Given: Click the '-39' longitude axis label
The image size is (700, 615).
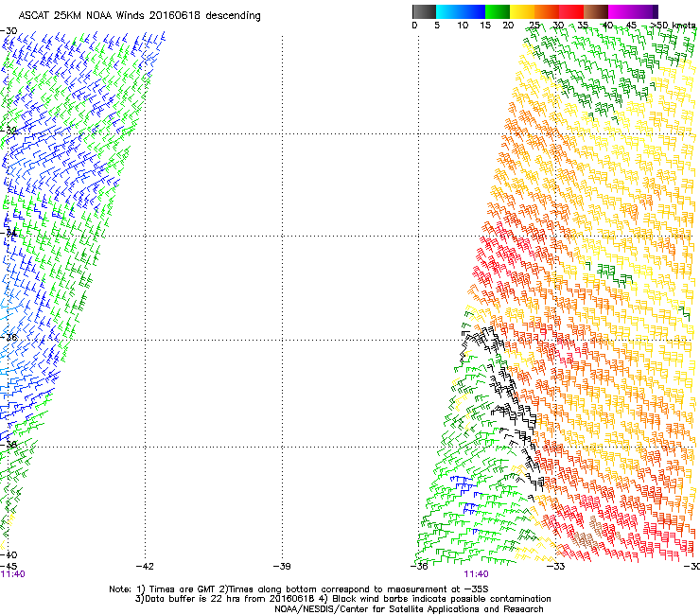Looking at the screenshot, I should tap(282, 567).
